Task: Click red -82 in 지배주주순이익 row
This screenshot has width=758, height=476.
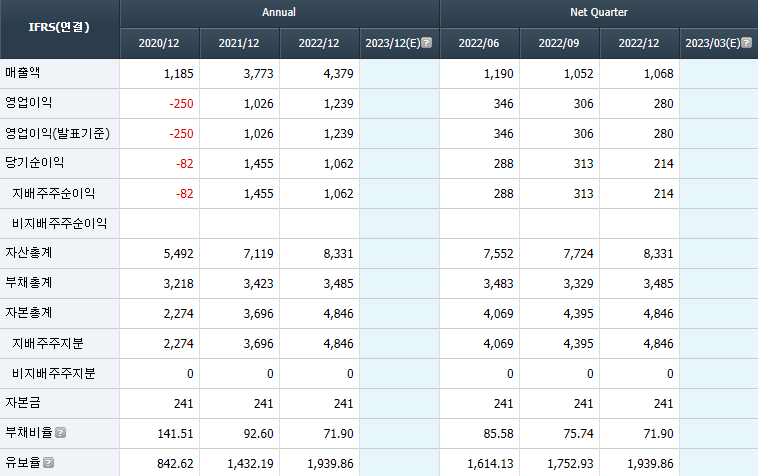Action: [x=184, y=193]
